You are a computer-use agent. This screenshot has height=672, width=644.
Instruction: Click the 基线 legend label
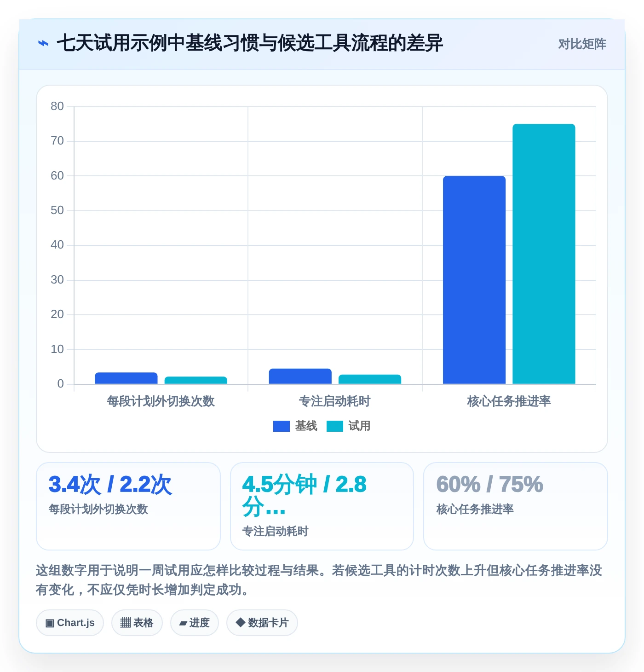(x=306, y=426)
